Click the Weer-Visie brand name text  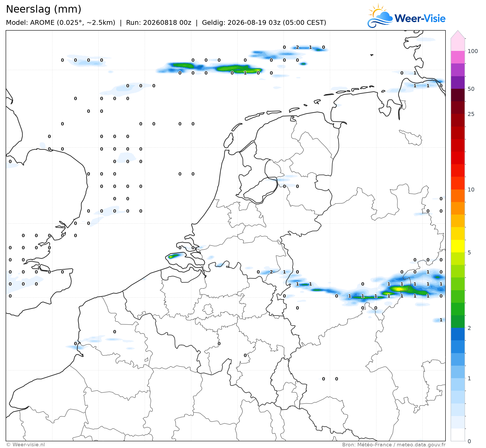420,18
